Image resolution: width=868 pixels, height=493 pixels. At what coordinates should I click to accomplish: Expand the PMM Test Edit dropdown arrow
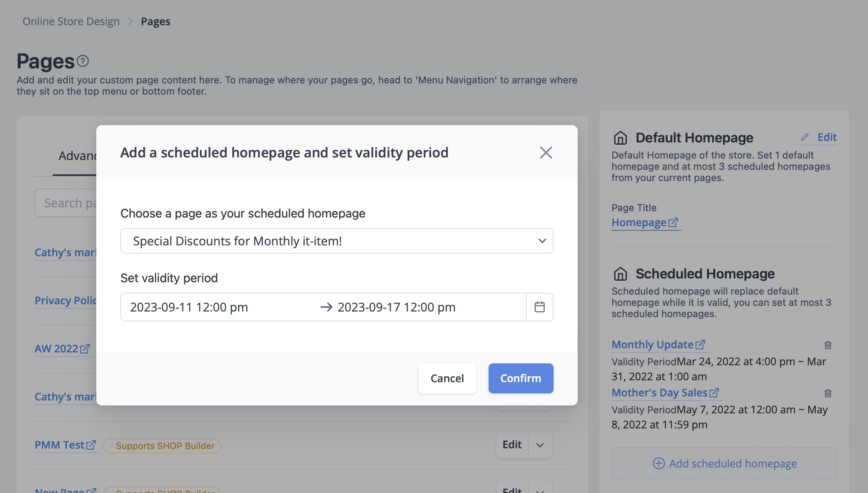click(x=540, y=445)
